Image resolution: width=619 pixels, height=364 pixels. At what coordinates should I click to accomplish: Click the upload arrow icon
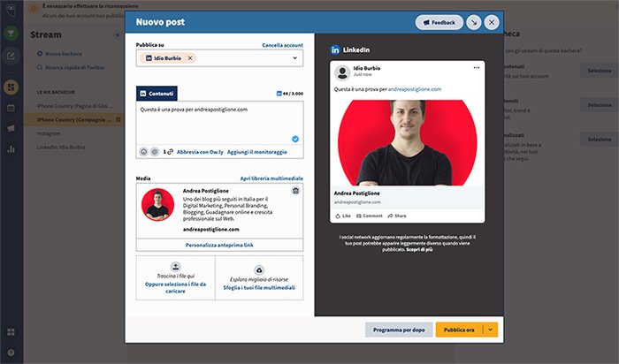(175, 266)
